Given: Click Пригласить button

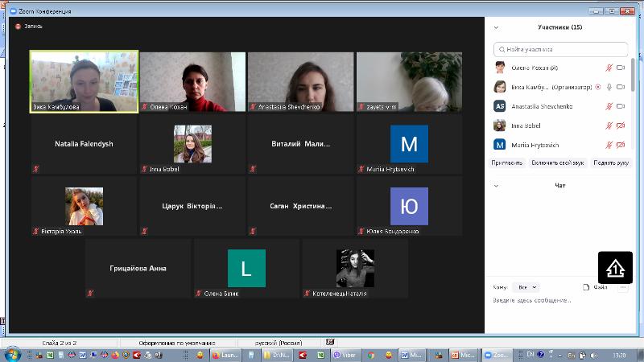Looking at the screenshot, I should 507,163.
